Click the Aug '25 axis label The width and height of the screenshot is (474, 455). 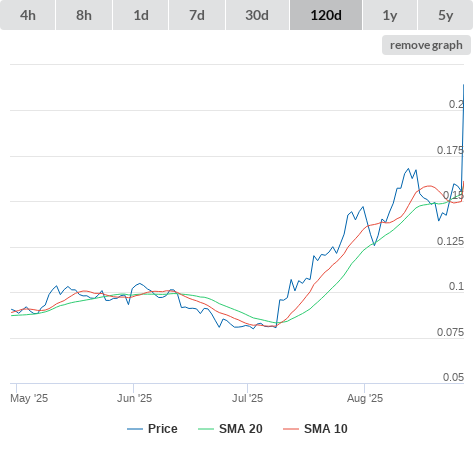click(x=365, y=398)
